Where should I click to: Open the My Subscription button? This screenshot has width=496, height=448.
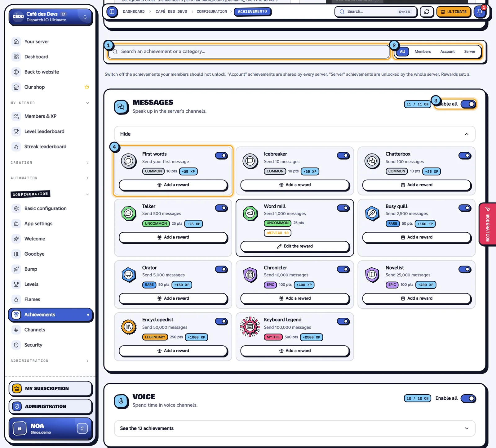click(x=51, y=388)
